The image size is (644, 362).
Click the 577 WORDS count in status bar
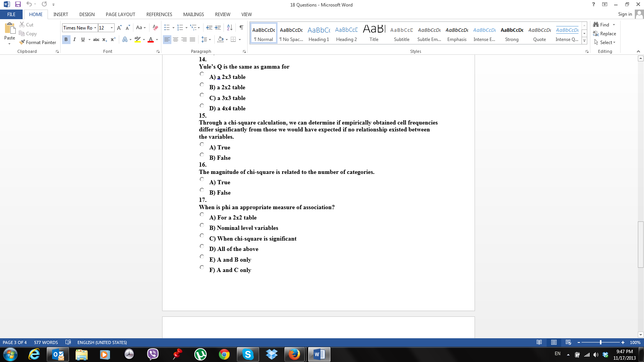[46, 342]
